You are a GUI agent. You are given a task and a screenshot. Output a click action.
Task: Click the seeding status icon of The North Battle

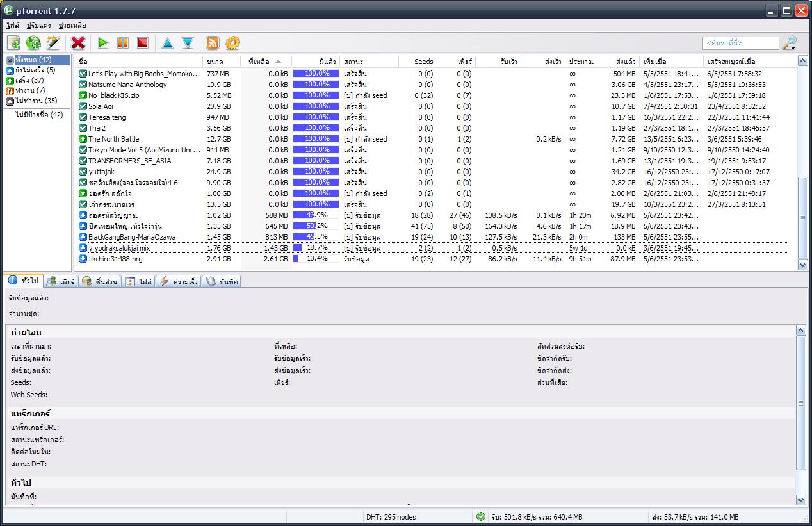83,139
